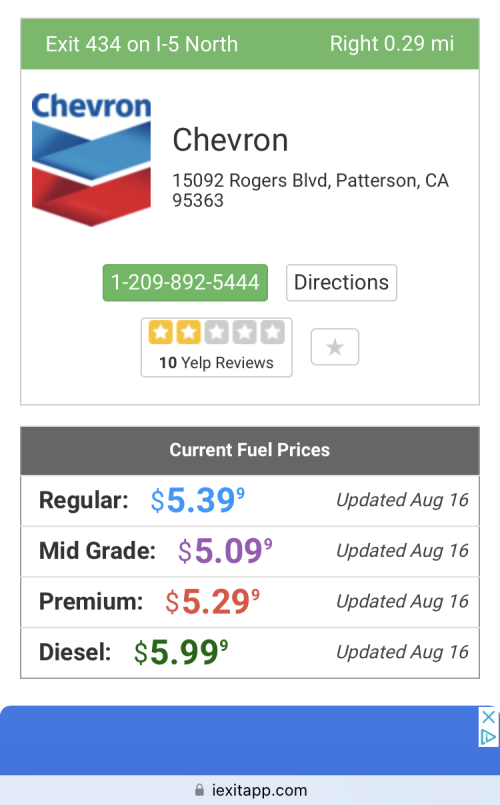The height and width of the screenshot is (805, 500).
Task: Select the Diesel price $5.99
Action: coord(181,652)
